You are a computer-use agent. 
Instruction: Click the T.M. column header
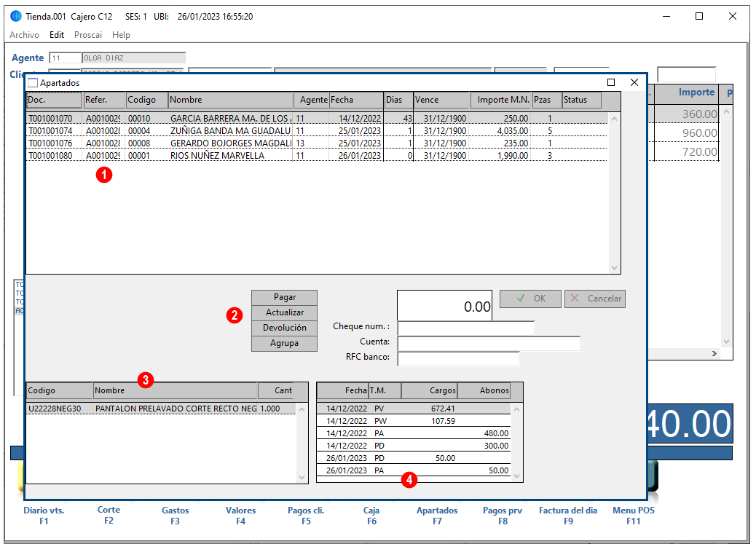tap(385, 390)
